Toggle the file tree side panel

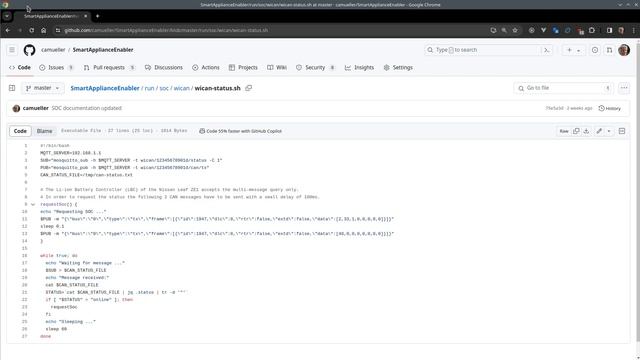[x=12, y=88]
